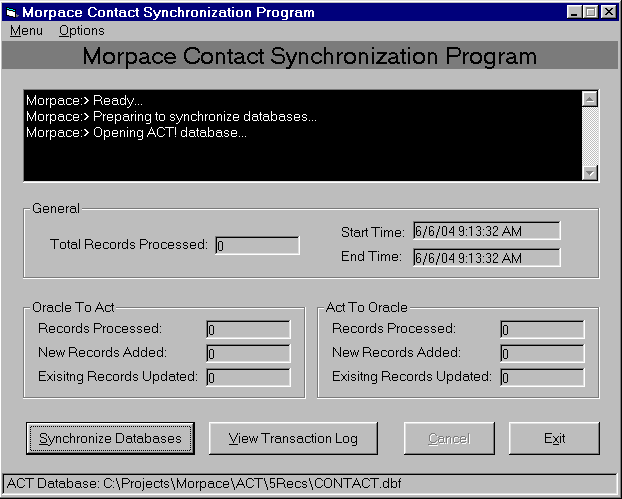Click the window title bar text
Image resolution: width=622 pixels, height=499 pixels.
coord(168,12)
